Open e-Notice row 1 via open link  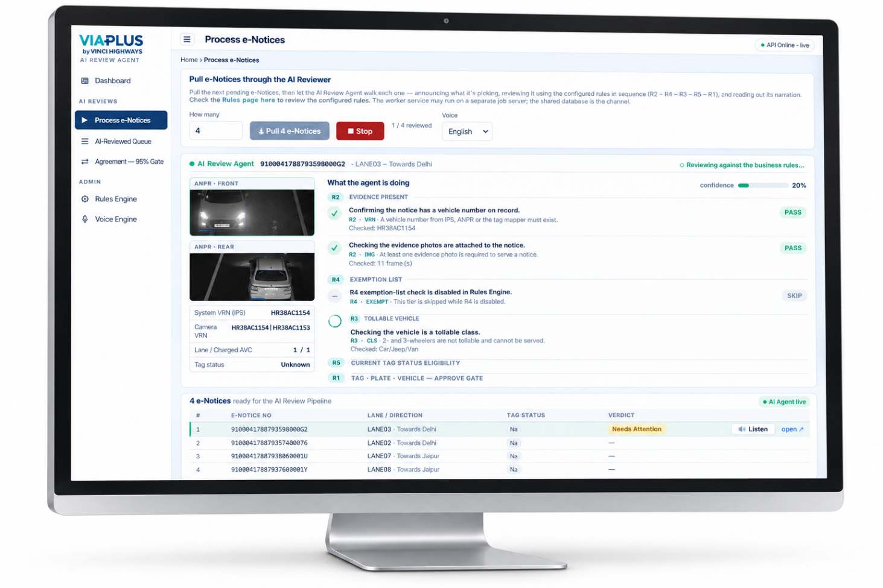[792, 429]
